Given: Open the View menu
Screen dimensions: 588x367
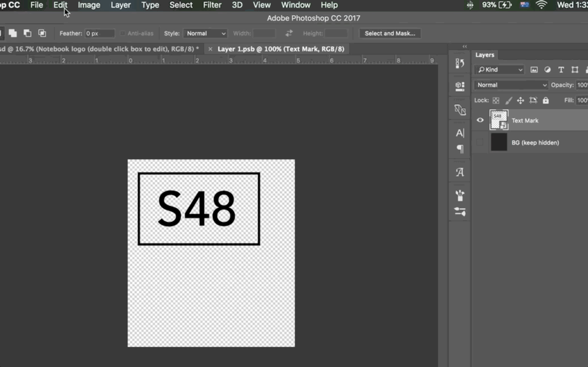Looking at the screenshot, I should coord(261,5).
